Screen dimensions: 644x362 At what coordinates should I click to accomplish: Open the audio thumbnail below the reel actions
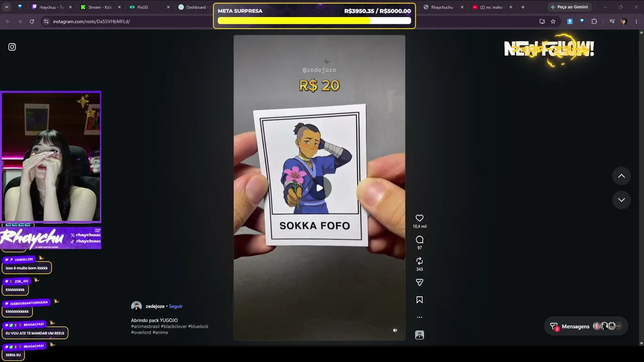tap(420, 335)
